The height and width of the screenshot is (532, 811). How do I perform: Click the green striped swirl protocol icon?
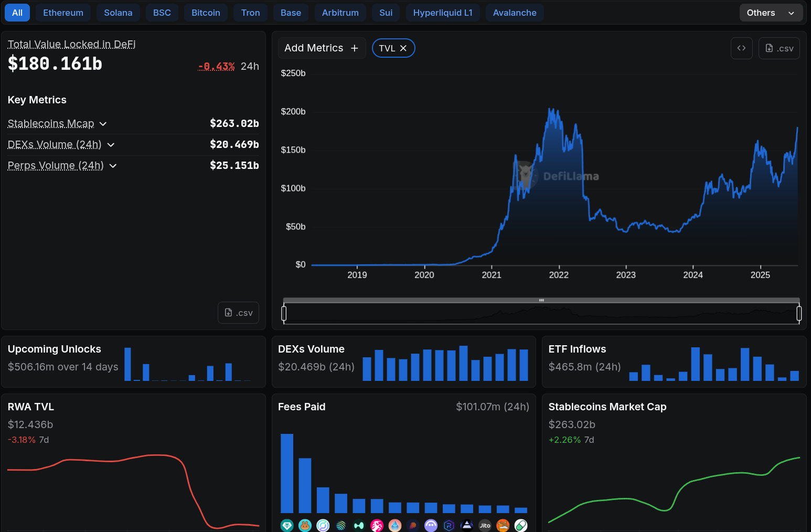(341, 525)
